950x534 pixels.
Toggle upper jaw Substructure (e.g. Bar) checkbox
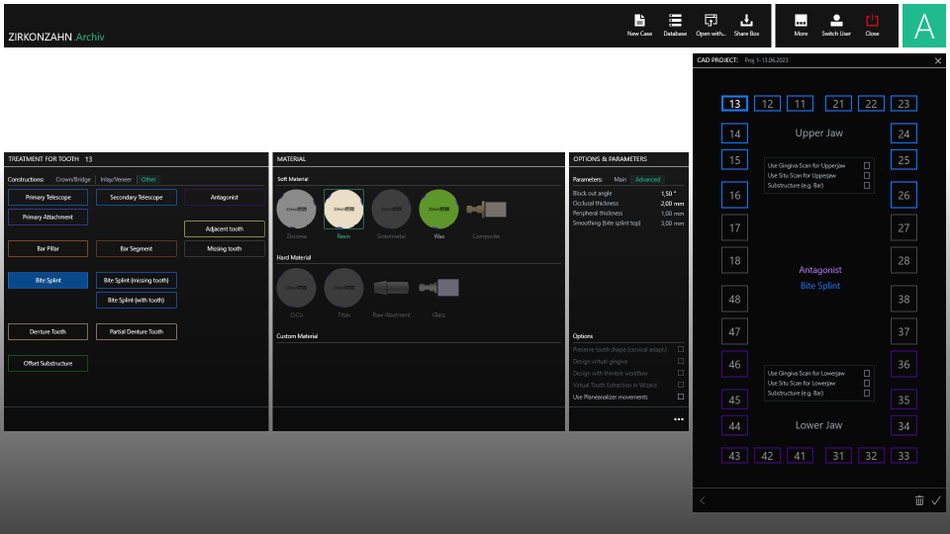866,185
